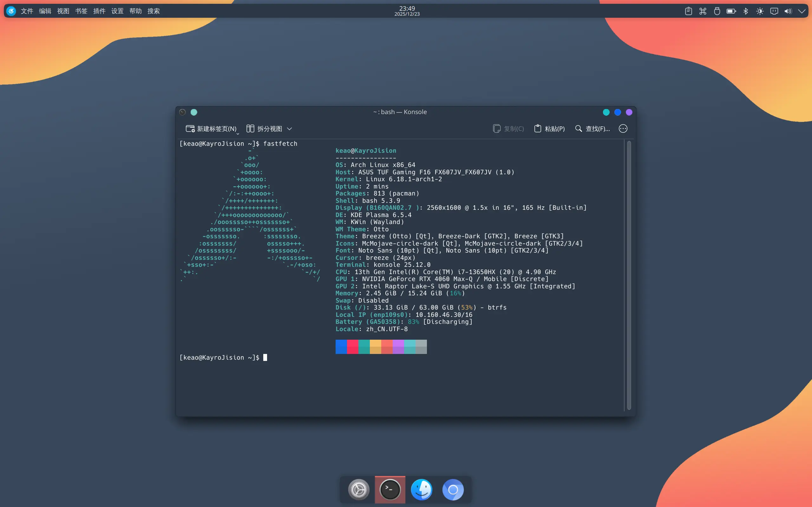This screenshot has width=812, height=507.
Task: Expand hidden system tray icons arrow
Action: coord(802,11)
